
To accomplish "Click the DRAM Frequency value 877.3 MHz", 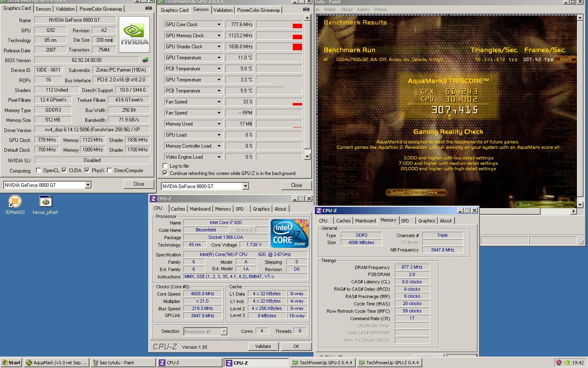I will [412, 267].
